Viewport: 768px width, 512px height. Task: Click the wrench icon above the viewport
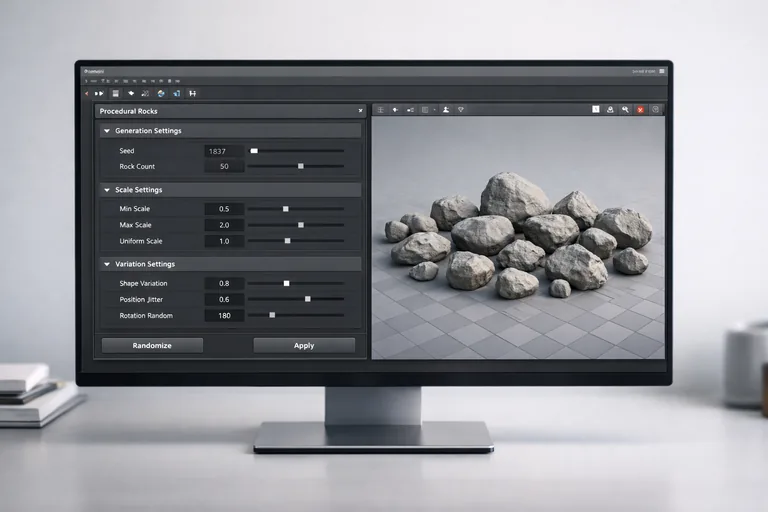pos(625,109)
